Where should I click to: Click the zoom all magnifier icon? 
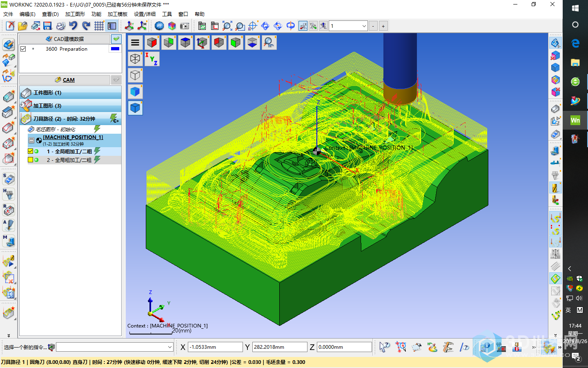coord(227,26)
